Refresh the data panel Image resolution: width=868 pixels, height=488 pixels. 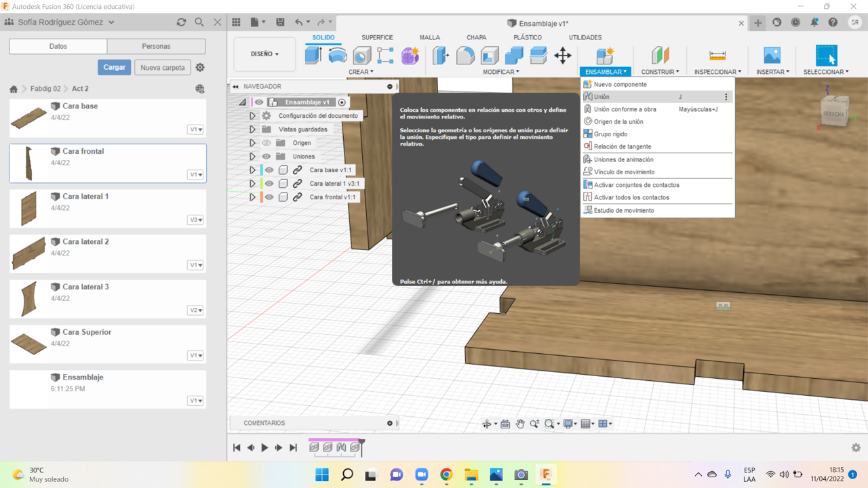click(181, 22)
